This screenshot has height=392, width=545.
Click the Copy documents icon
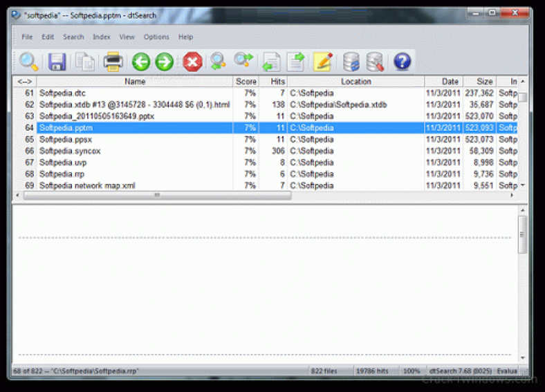click(84, 62)
